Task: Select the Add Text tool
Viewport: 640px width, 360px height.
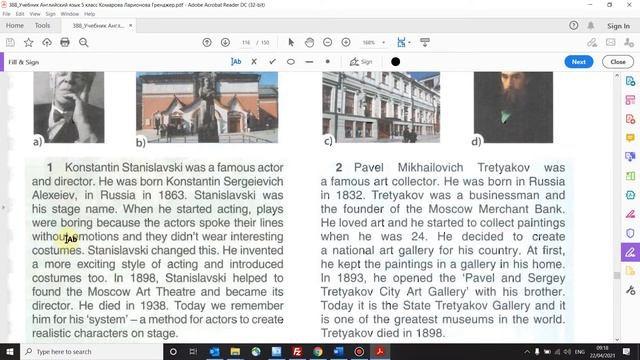Action: 236,62
